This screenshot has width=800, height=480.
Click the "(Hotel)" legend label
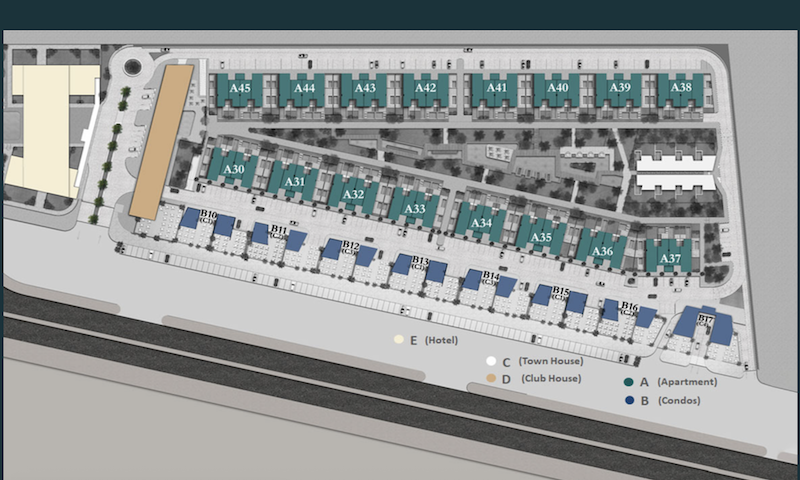(x=440, y=341)
